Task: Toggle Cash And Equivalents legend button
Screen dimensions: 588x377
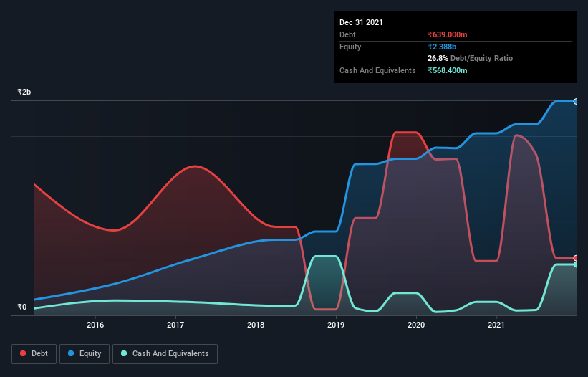Action: pos(165,354)
